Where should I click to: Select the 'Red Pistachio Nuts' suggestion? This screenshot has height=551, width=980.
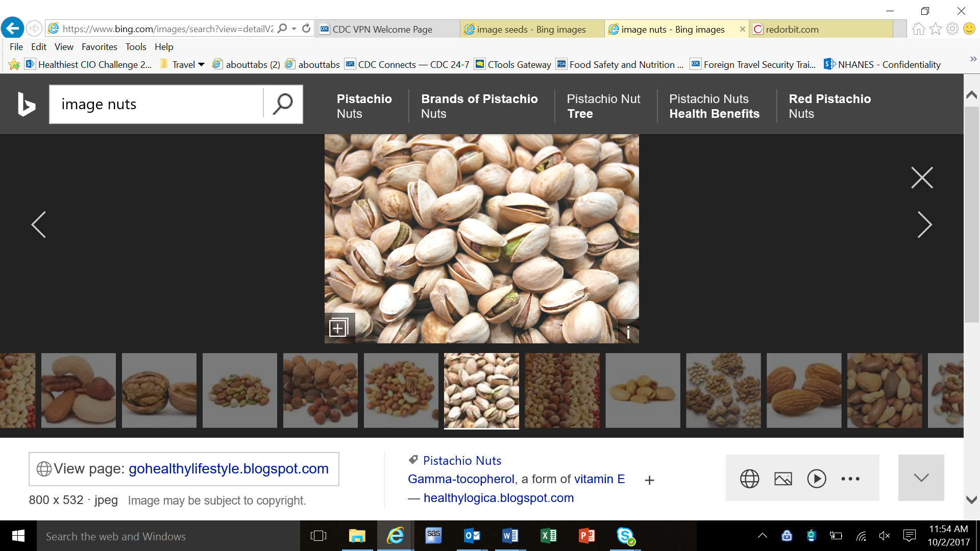[829, 106]
